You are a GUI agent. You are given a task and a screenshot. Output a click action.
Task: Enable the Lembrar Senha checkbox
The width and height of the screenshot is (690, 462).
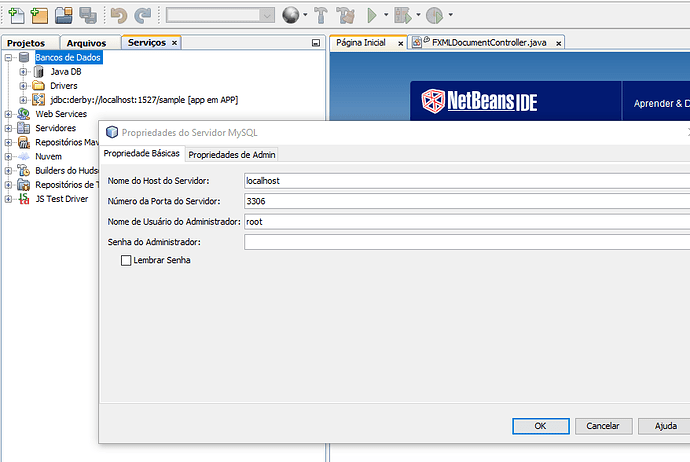126,260
